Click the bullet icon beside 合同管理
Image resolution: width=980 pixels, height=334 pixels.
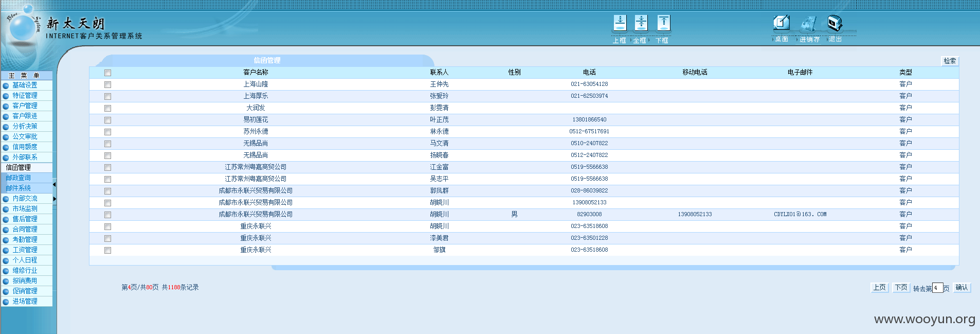6,230
